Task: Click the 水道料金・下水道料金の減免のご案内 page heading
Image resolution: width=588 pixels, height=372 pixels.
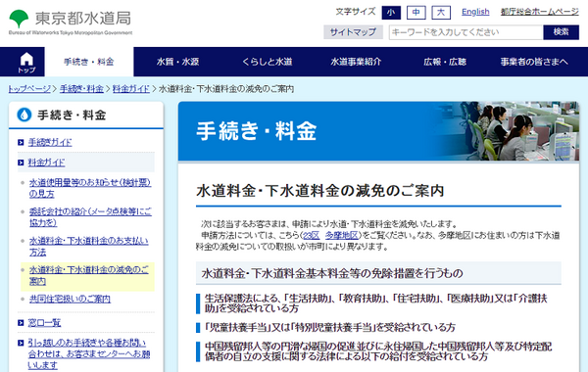Action: (319, 191)
